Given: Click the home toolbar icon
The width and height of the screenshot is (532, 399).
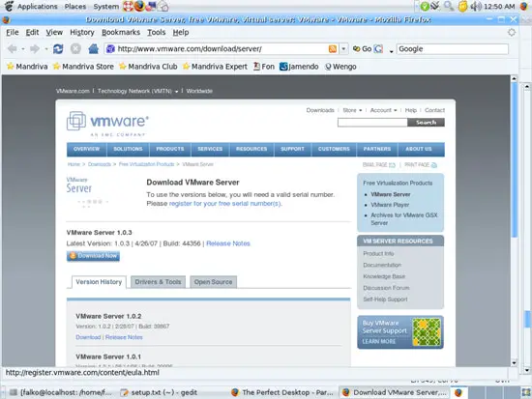Looking at the screenshot, I should 93,49.
